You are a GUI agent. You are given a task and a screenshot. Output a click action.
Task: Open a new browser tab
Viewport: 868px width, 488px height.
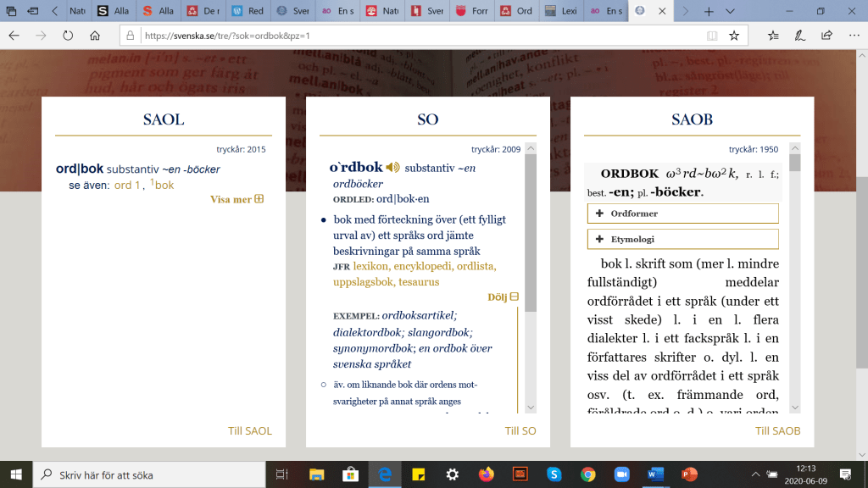[x=709, y=11]
